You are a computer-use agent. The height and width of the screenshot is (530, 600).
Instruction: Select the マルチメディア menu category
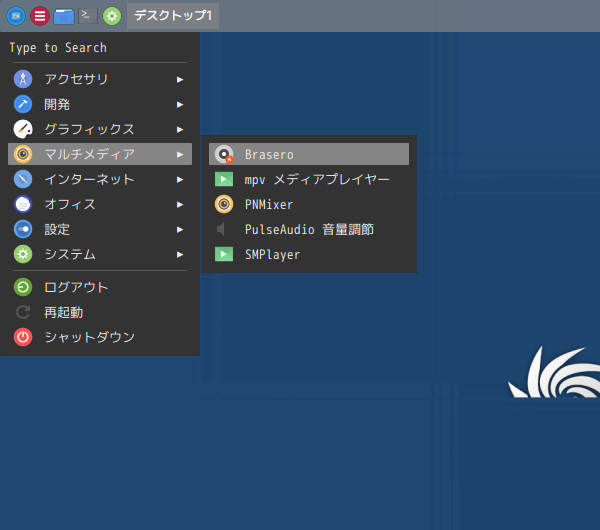[99, 154]
